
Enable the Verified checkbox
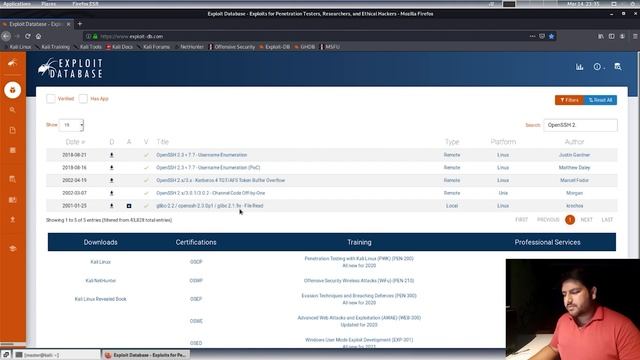pyautogui.click(x=51, y=99)
